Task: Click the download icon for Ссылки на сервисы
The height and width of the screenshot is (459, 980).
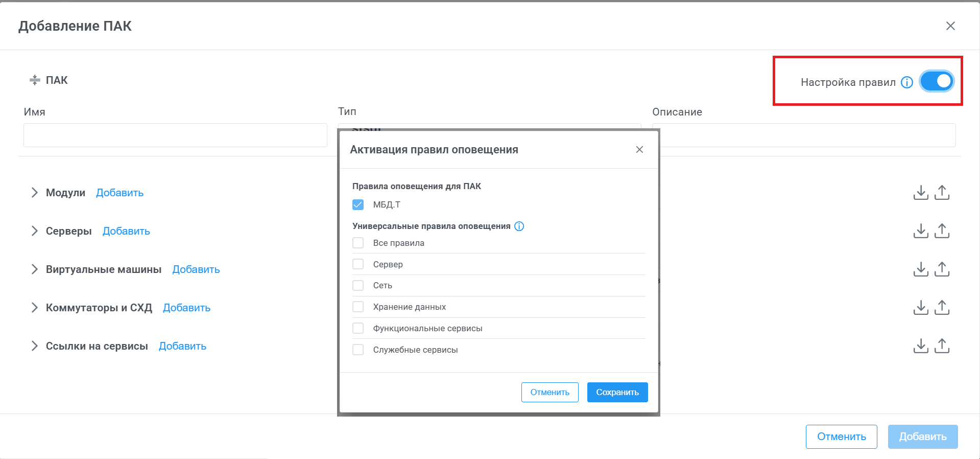Action: pos(920,346)
